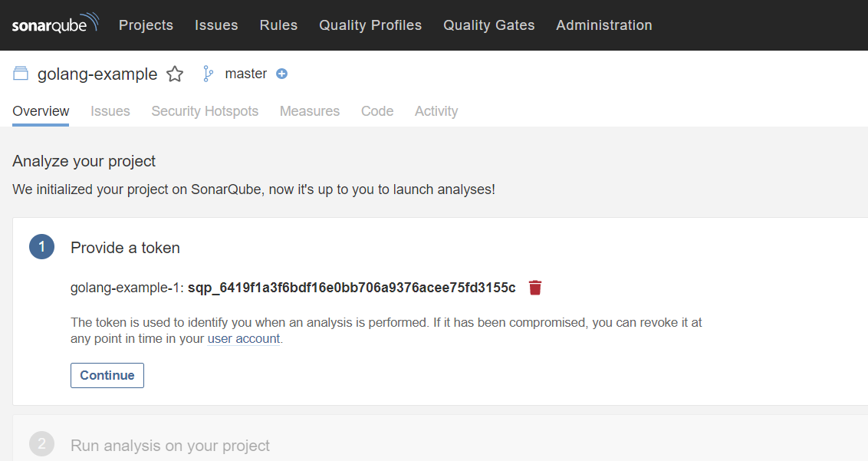Screen dimensions: 868x461
Task: Open the Administration menu
Action: tap(604, 25)
